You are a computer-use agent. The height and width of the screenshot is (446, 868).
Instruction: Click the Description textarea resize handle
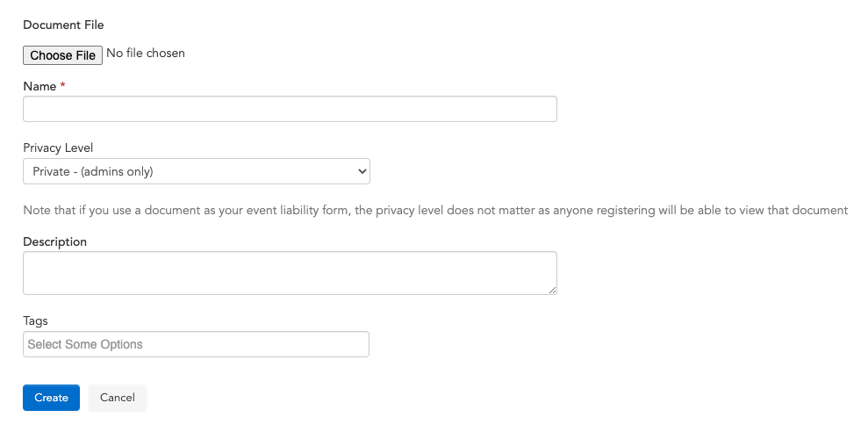click(552, 290)
